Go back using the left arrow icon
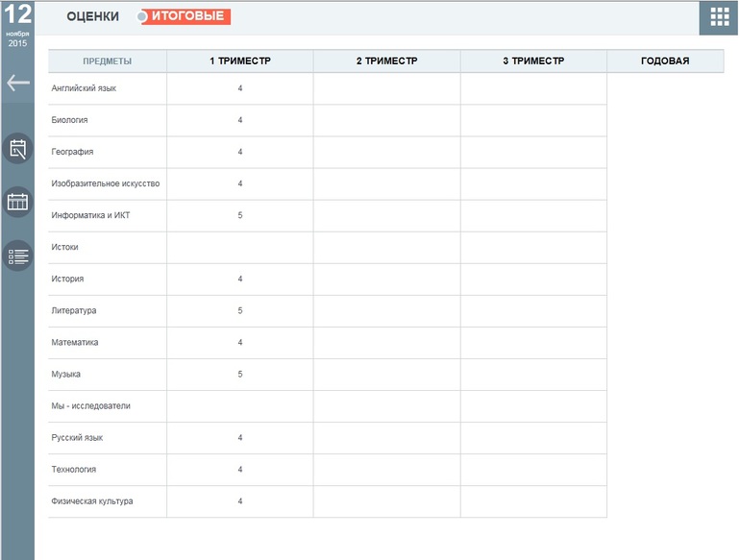The width and height of the screenshot is (740, 560). click(x=18, y=83)
